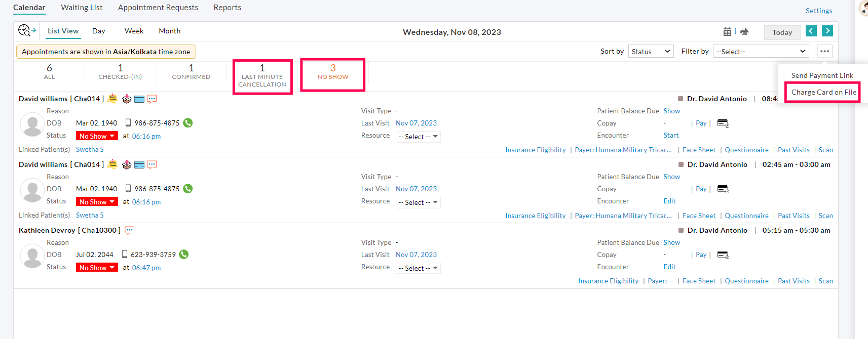
Task: Click the Today button
Action: tap(782, 32)
